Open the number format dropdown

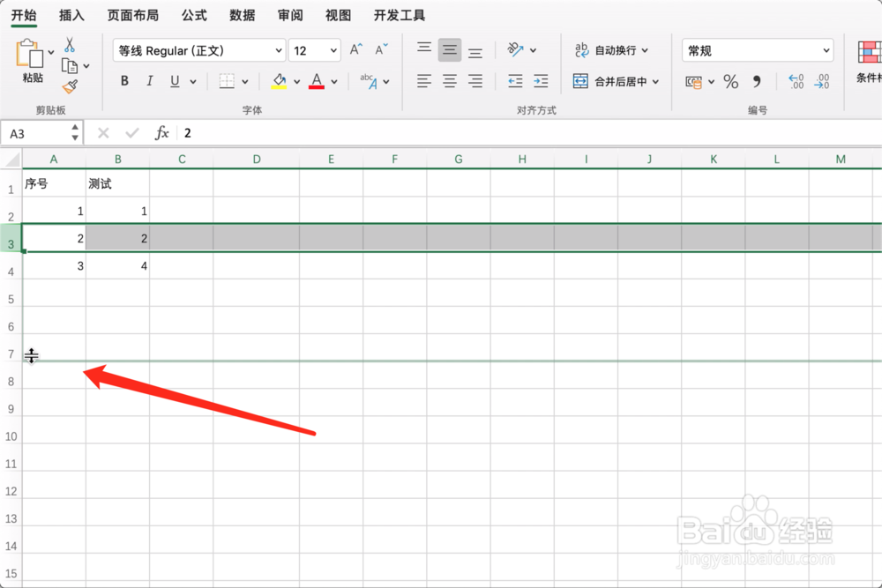(827, 49)
